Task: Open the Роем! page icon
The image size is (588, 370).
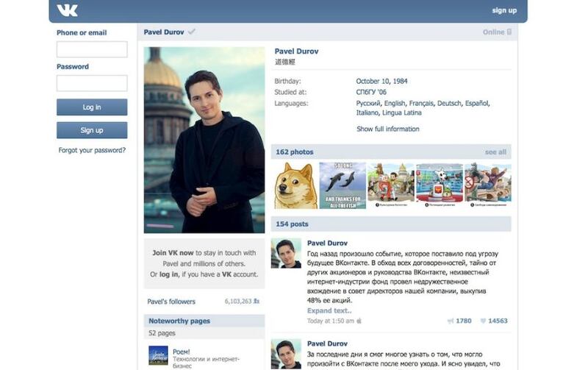Action: pos(158,355)
